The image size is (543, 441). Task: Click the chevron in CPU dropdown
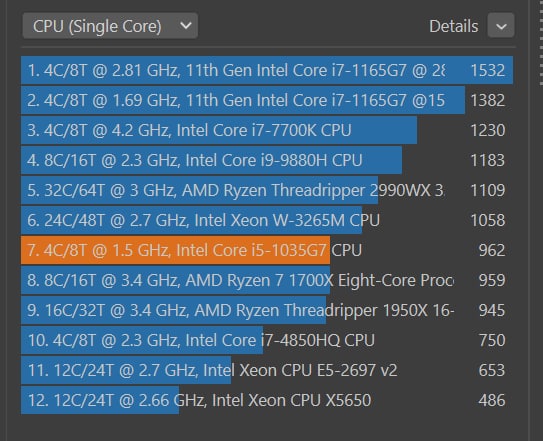click(186, 25)
